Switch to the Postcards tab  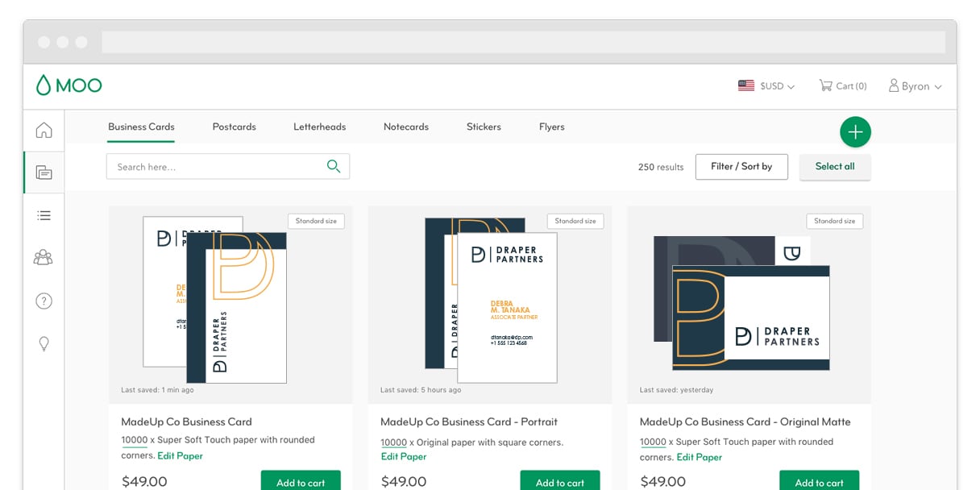coord(234,127)
